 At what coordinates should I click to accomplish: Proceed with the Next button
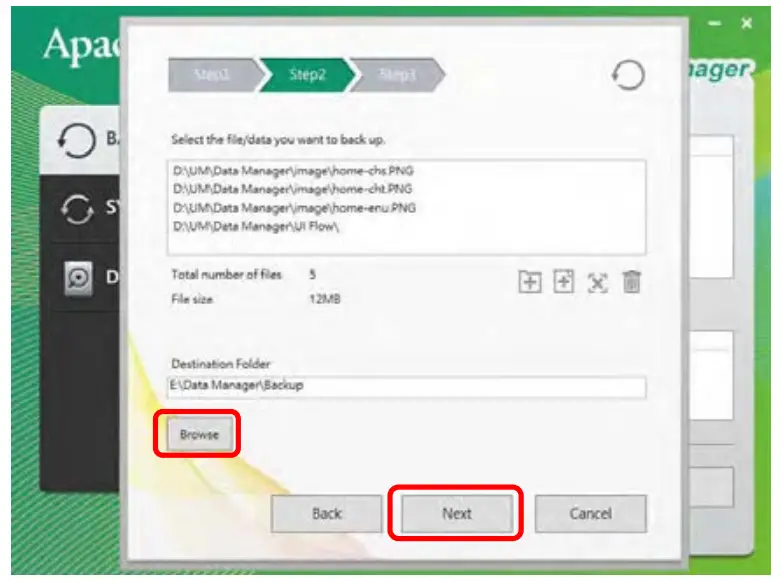[456, 513]
